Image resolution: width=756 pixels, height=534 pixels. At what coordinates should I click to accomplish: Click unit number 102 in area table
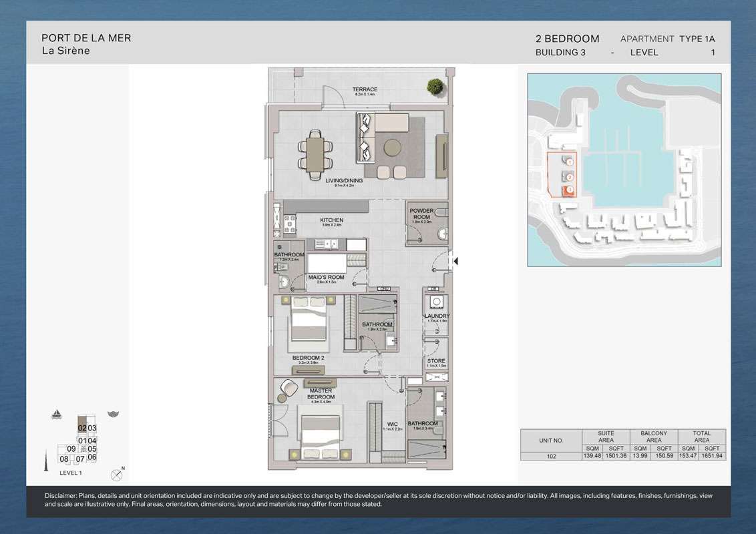[x=550, y=457]
